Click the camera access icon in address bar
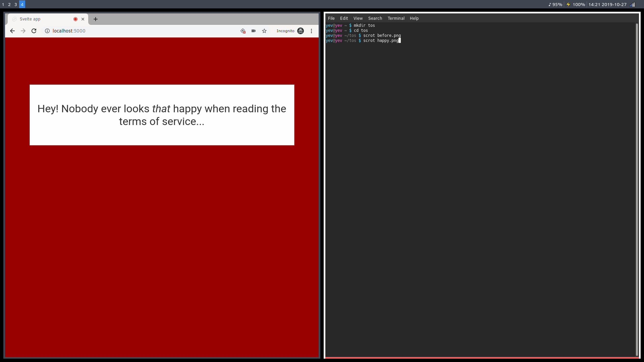The width and height of the screenshot is (644, 362). pyautogui.click(x=254, y=31)
